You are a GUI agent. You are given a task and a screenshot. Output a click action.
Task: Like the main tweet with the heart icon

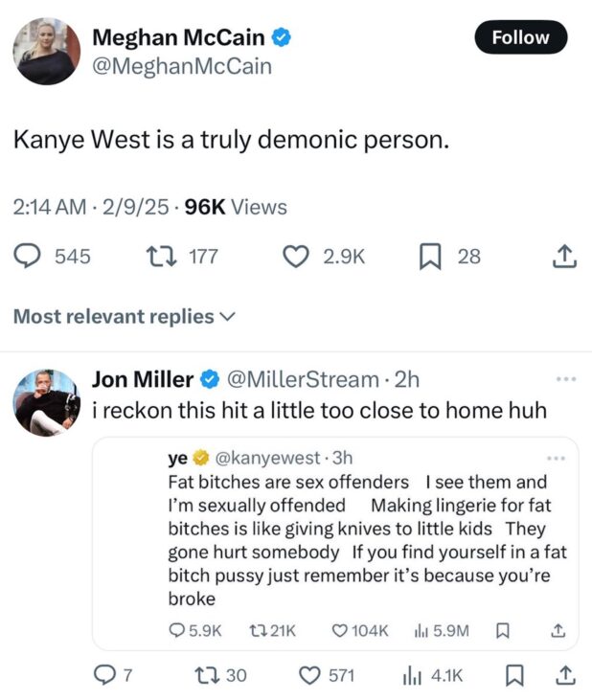298,257
